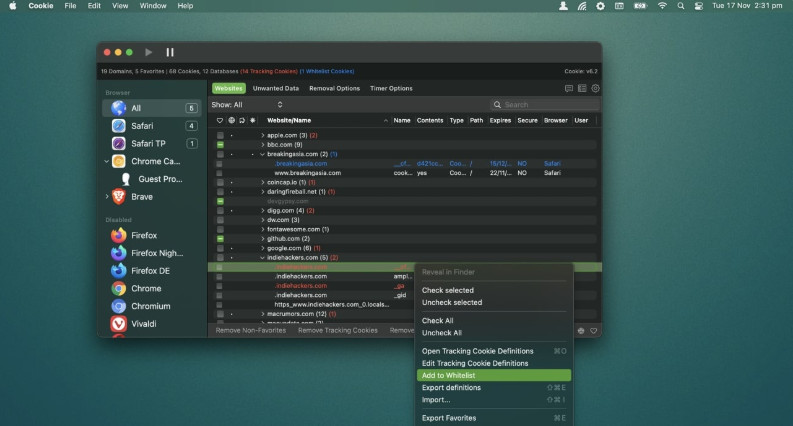793x426 pixels.
Task: Switch to Timer Options tab
Action: tap(391, 89)
